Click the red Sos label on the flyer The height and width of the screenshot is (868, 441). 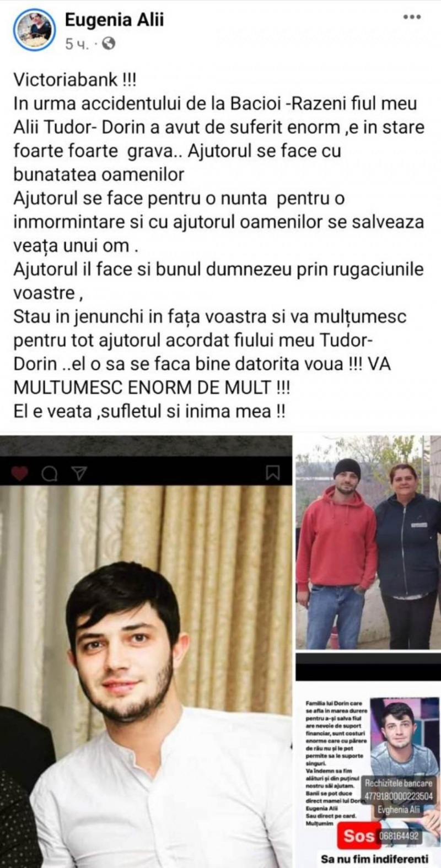click(x=358, y=835)
